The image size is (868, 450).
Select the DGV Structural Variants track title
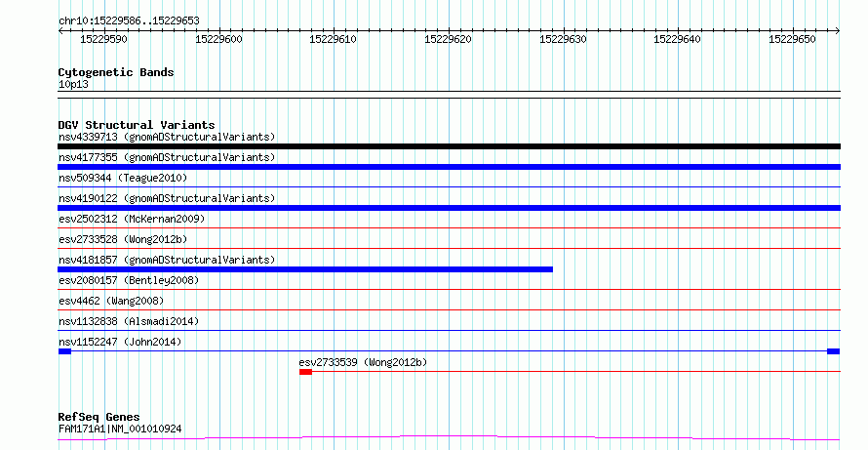(137, 125)
